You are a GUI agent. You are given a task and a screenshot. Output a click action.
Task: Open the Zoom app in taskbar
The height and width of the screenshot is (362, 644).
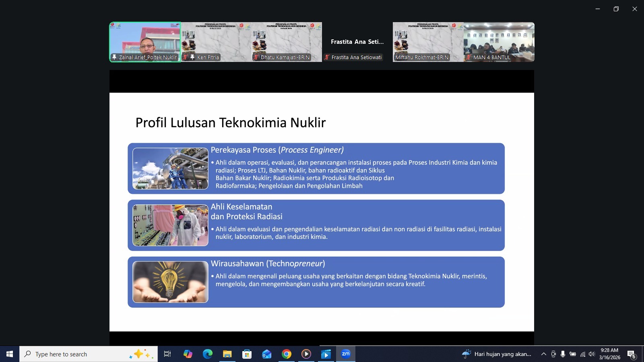coord(346,354)
